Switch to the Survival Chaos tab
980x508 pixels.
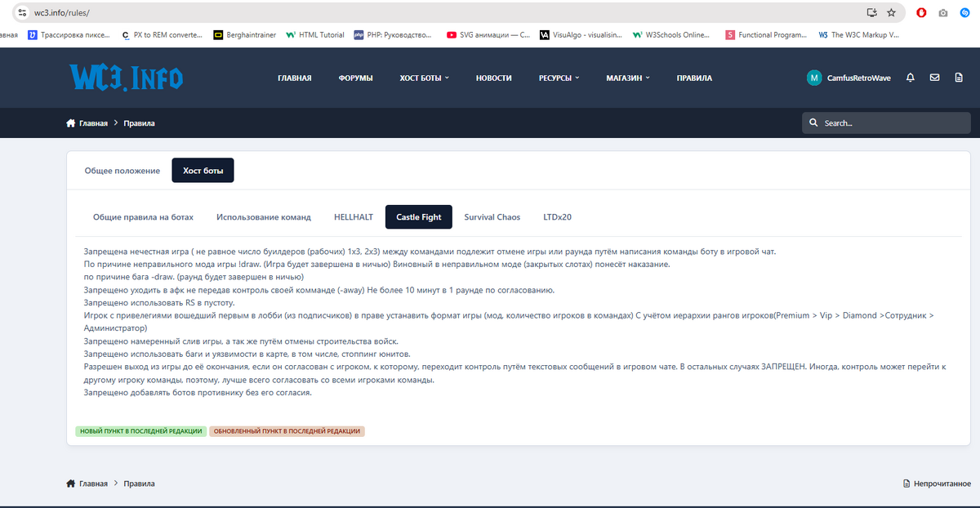click(x=492, y=217)
